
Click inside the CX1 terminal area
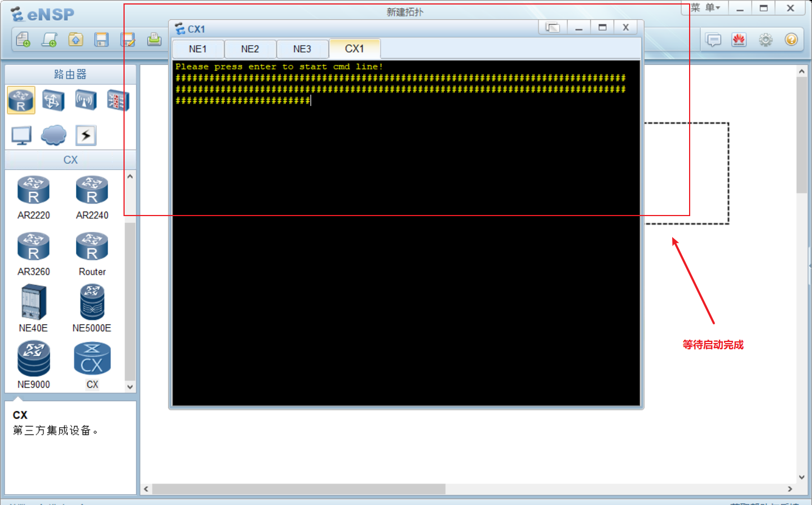click(406, 232)
